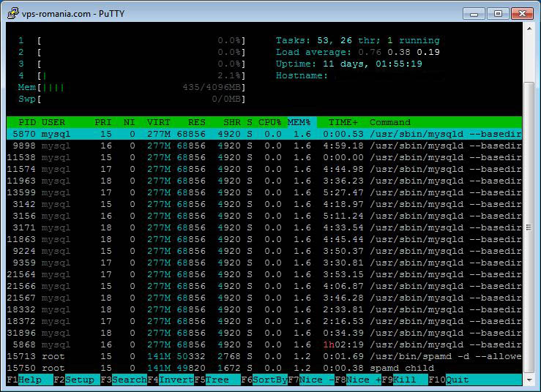Image resolution: width=541 pixels, height=392 pixels.
Task: Click the SHR column header
Action: tap(232, 122)
